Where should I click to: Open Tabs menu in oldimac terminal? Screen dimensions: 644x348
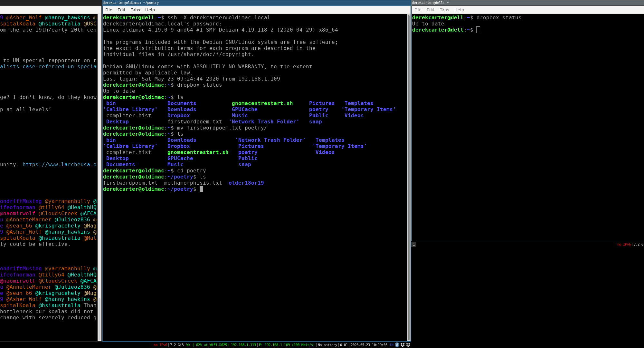(135, 10)
